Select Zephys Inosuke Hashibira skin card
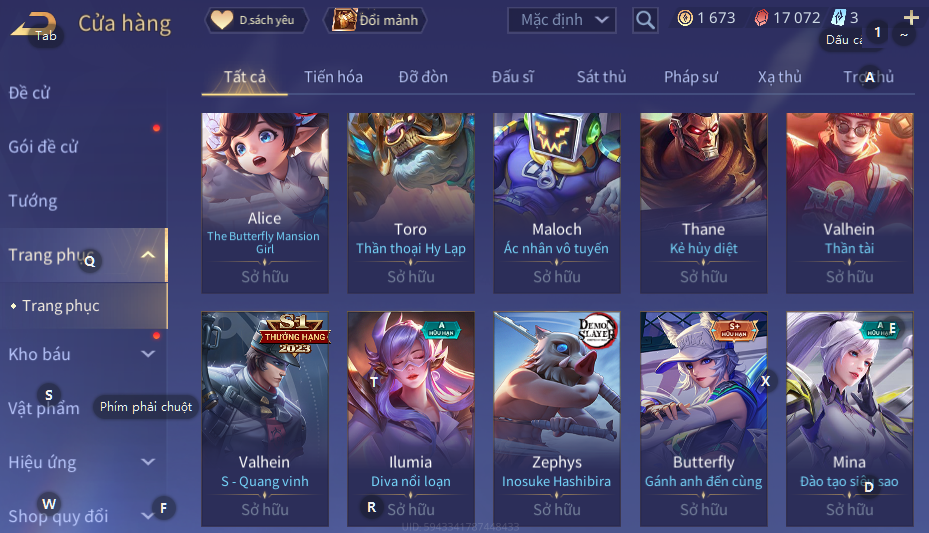The width and height of the screenshot is (929, 533). [x=557, y=419]
